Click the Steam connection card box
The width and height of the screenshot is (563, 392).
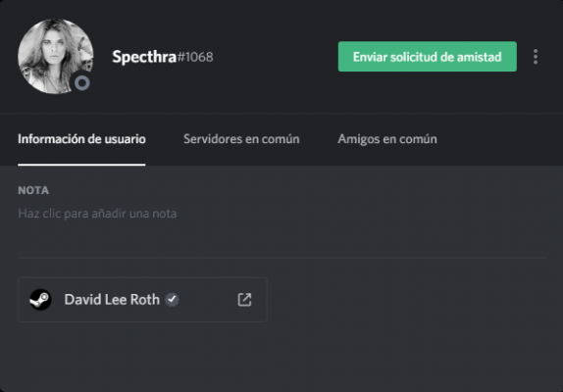coord(142,300)
